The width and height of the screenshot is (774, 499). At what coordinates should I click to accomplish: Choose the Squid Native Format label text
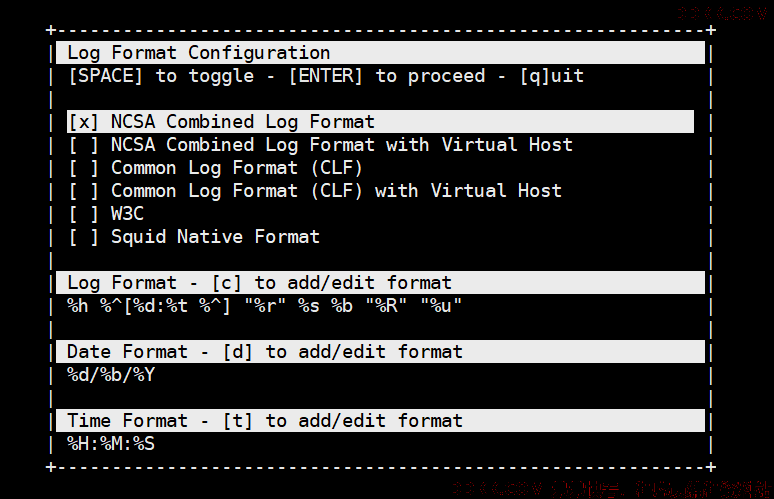coord(215,237)
